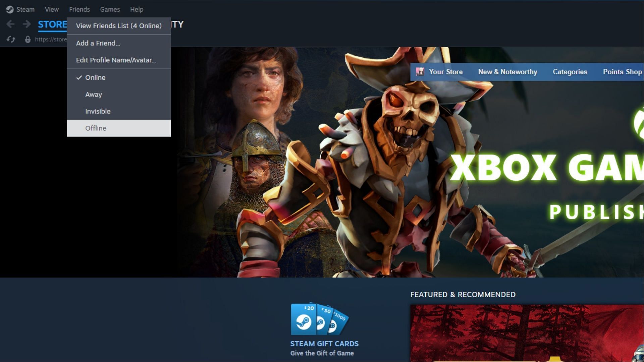Open Categories dropdown on store
The width and height of the screenshot is (644, 362).
pos(570,72)
